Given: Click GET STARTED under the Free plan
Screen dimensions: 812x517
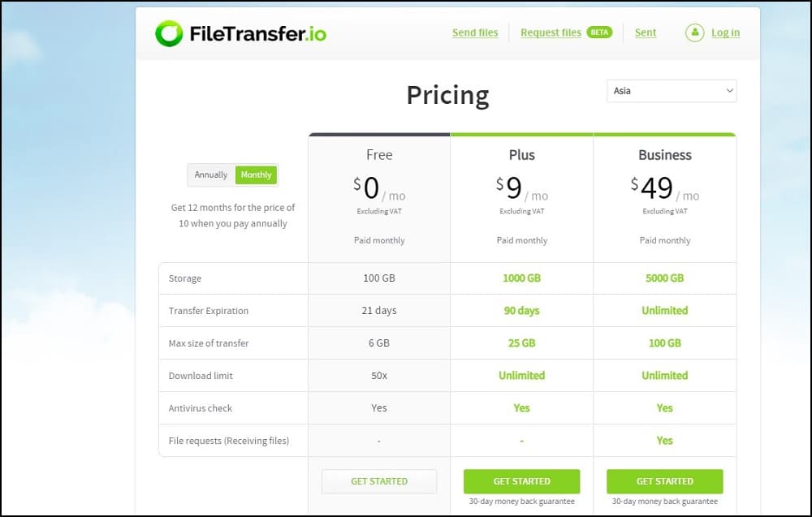Looking at the screenshot, I should (x=379, y=481).
